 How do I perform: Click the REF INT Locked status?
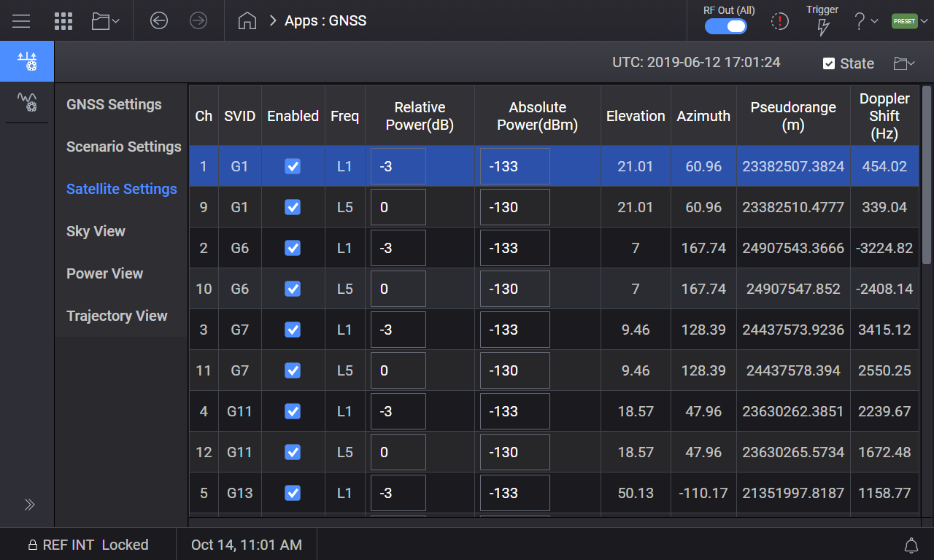pos(88,545)
